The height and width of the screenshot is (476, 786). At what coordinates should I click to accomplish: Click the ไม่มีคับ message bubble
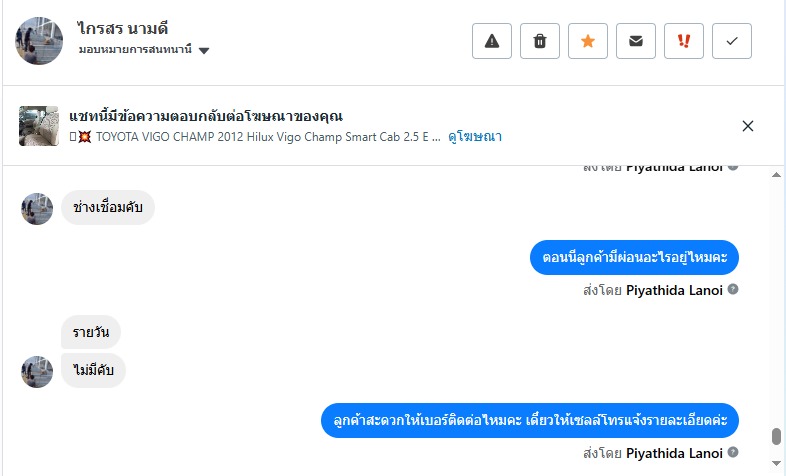coord(93,370)
